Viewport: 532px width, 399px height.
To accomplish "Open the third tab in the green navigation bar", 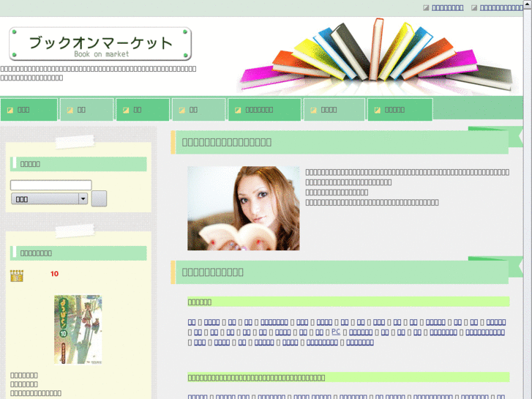I will point(143,110).
